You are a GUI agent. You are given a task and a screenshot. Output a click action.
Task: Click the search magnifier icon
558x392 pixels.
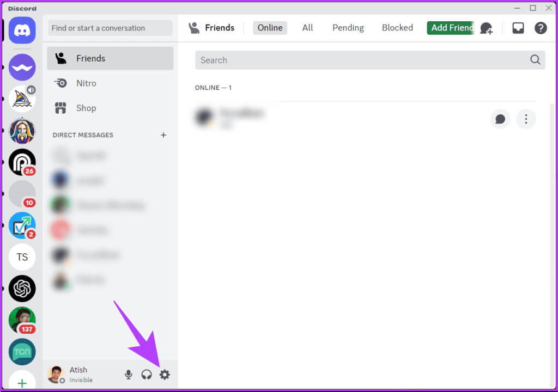tap(535, 60)
